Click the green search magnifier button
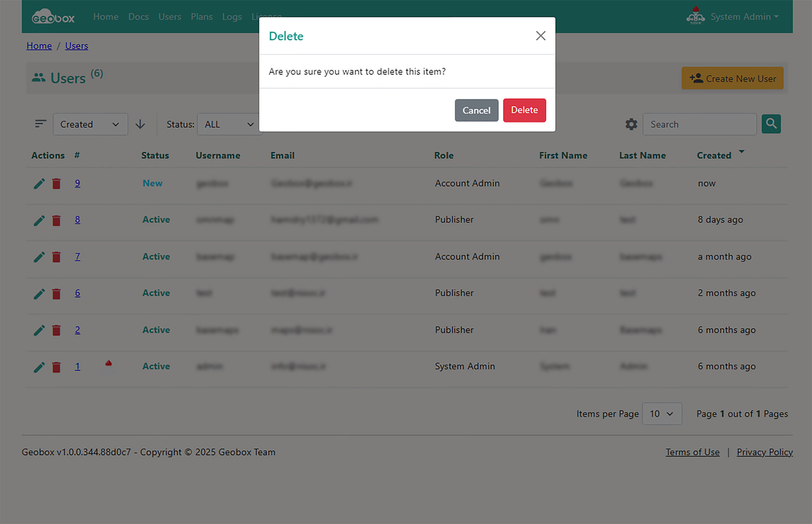Image resolution: width=812 pixels, height=524 pixels. click(x=771, y=124)
